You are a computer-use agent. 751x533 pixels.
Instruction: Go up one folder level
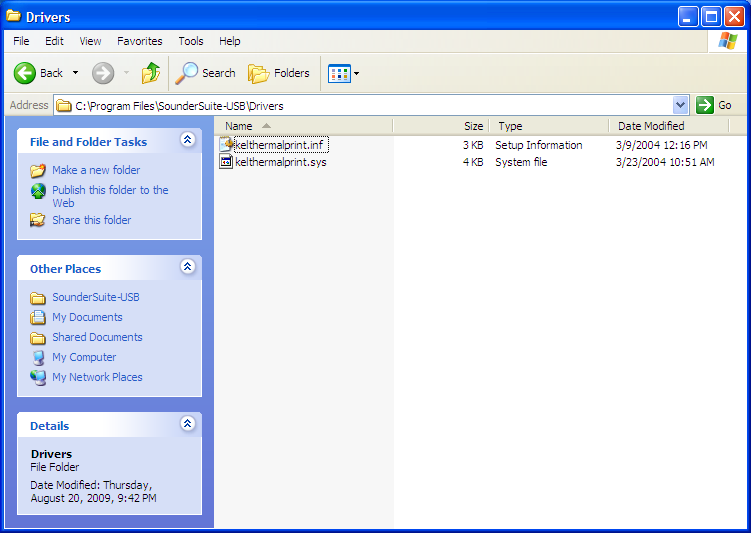(x=151, y=73)
